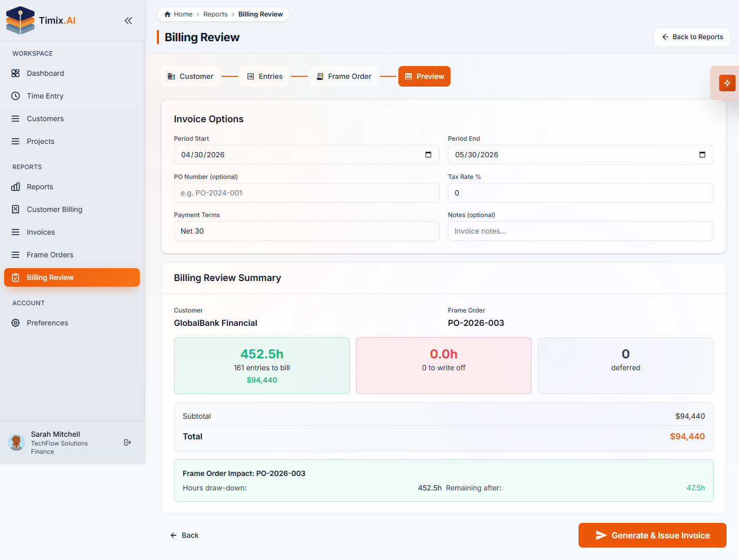
Task: Click the Timix.AI logo
Action: click(x=41, y=21)
